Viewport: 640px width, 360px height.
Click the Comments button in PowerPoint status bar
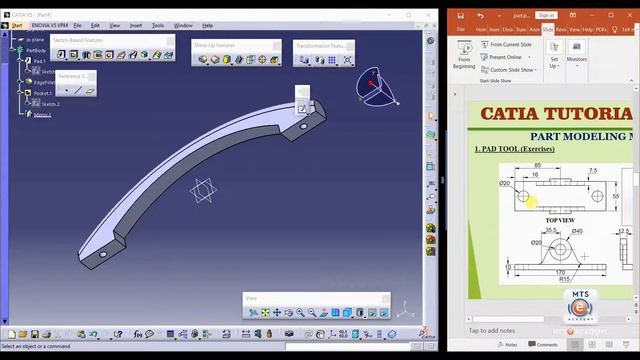(543, 344)
